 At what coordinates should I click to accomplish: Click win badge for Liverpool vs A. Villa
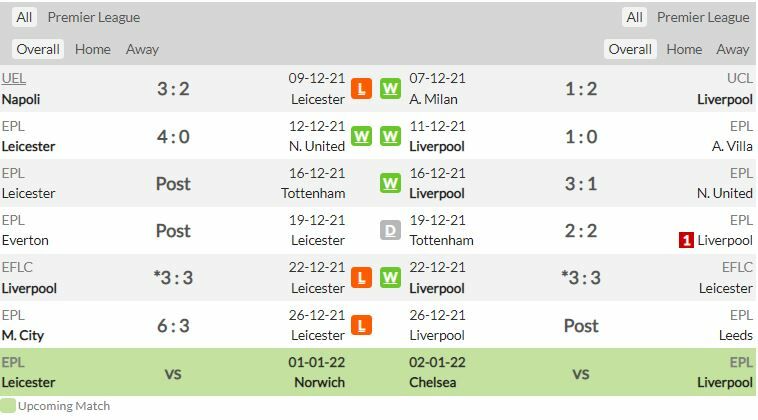tap(390, 136)
